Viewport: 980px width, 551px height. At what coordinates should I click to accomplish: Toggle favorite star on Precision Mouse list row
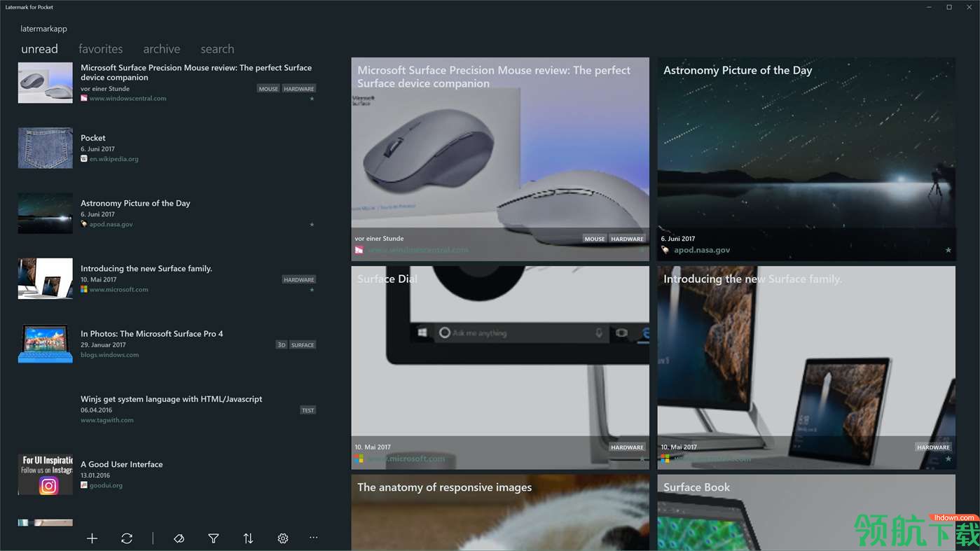[312, 99]
